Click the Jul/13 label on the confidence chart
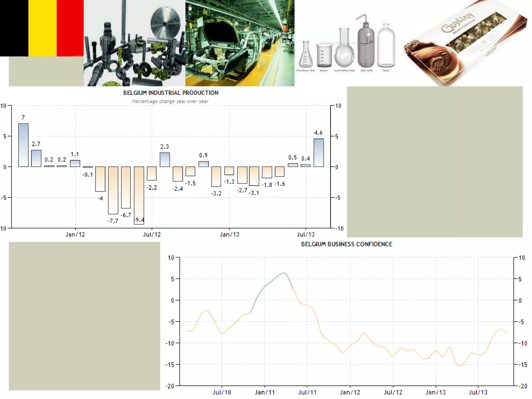The height and width of the screenshot is (399, 532). (478, 392)
